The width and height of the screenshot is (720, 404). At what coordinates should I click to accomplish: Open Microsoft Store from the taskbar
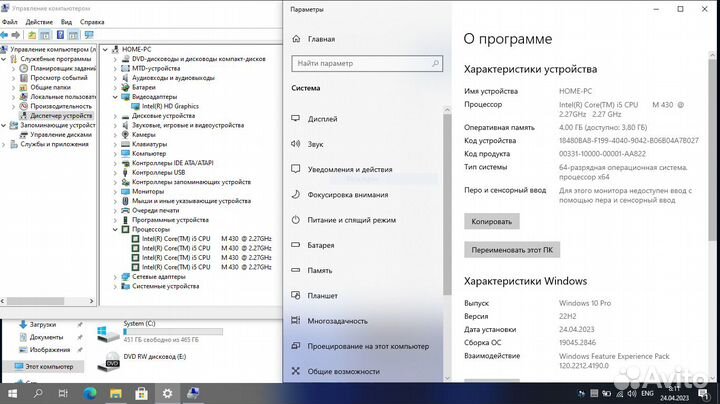click(x=141, y=393)
